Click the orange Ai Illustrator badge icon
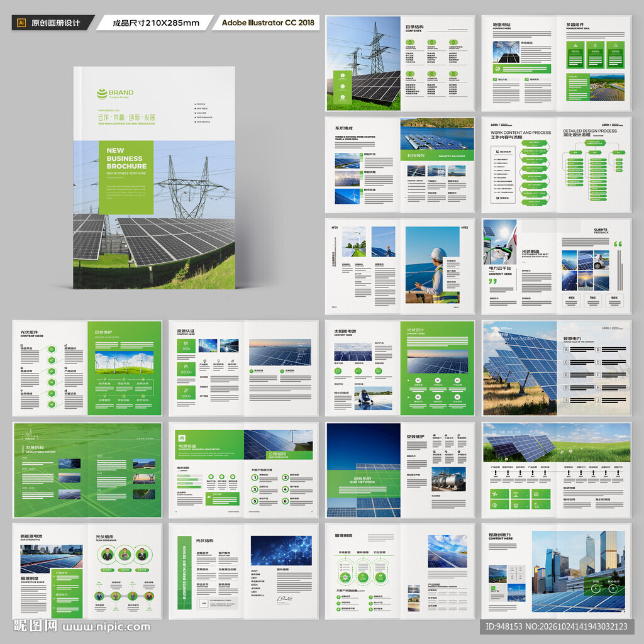Viewport: 644px width, 644px height. [x=21, y=23]
